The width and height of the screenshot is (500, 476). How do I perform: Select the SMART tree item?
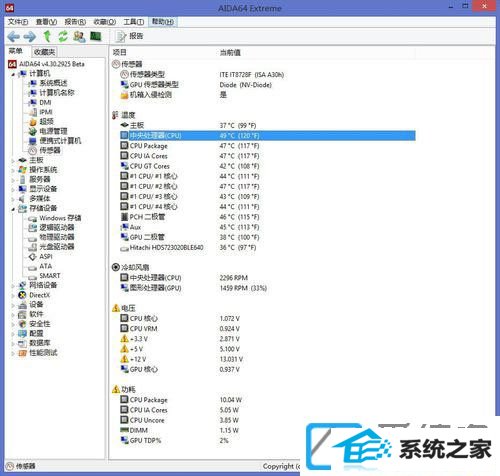point(50,276)
